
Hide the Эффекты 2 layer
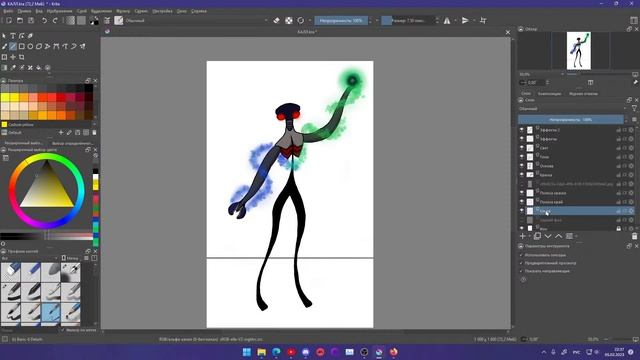click(522, 129)
